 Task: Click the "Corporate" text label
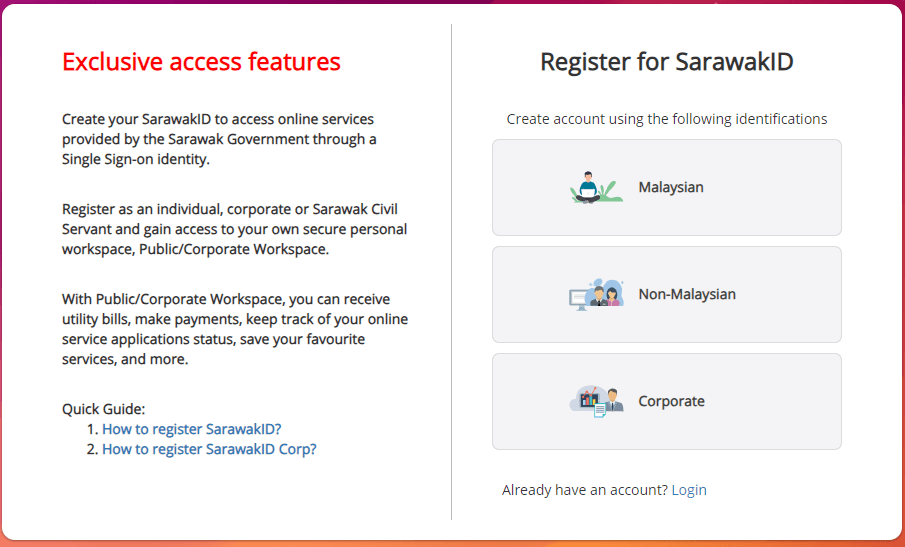click(671, 401)
